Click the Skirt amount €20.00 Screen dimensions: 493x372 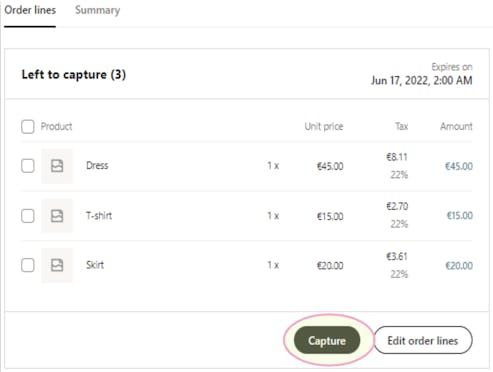[x=459, y=266]
